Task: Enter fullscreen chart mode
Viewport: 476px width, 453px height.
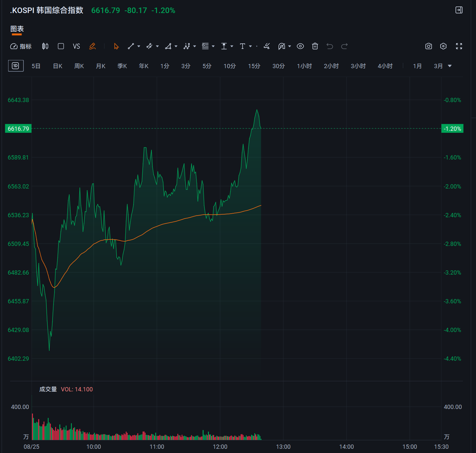Action: pos(459,46)
